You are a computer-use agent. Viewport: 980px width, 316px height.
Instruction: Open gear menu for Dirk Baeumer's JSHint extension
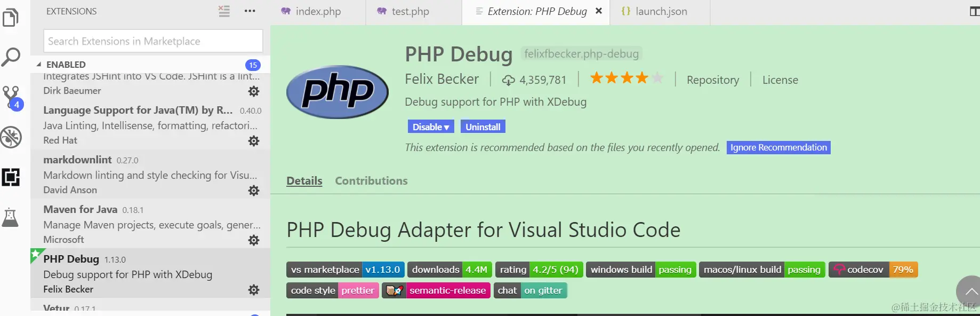tap(254, 91)
